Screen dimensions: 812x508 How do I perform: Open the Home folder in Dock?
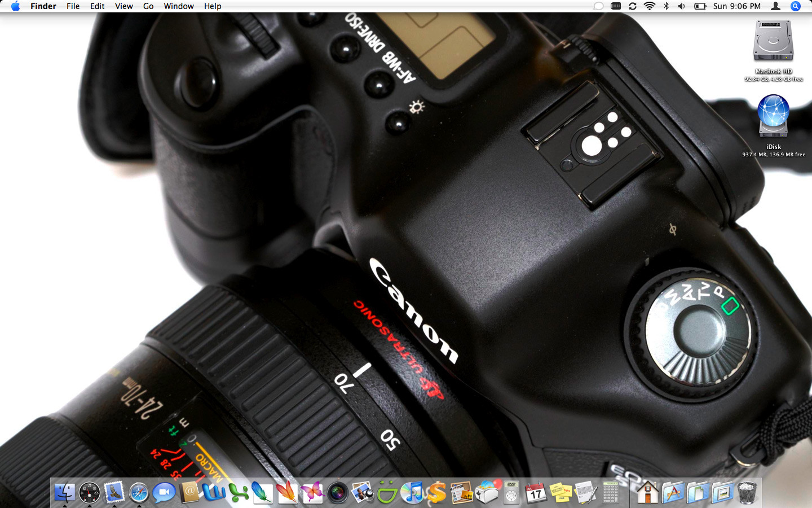coord(647,493)
